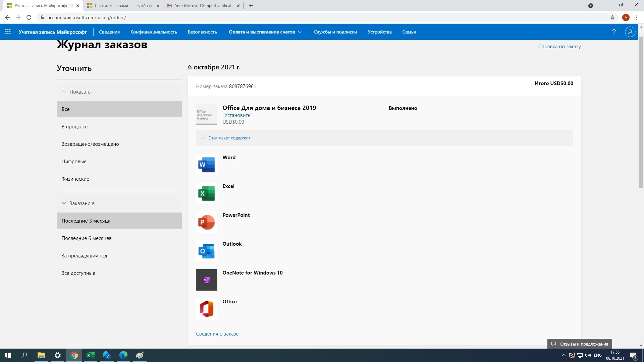Click the Отзывы и предложения button
The image size is (644, 362).
(580, 344)
